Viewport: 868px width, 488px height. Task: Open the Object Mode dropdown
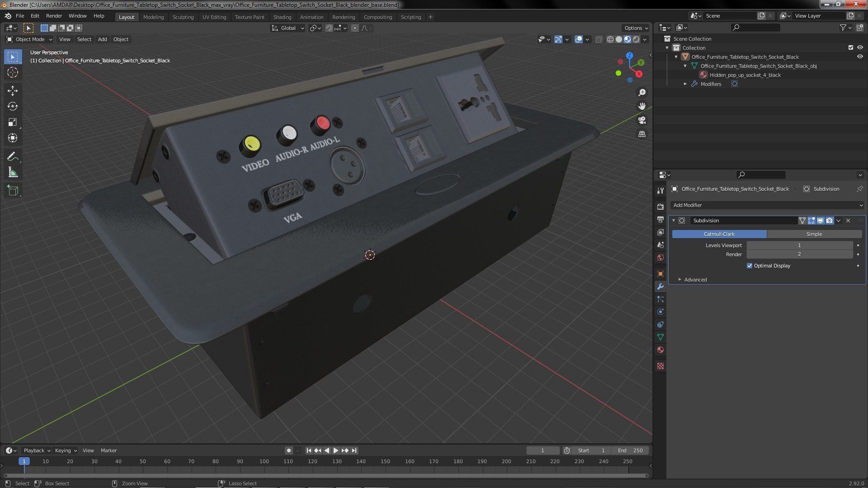pos(29,39)
